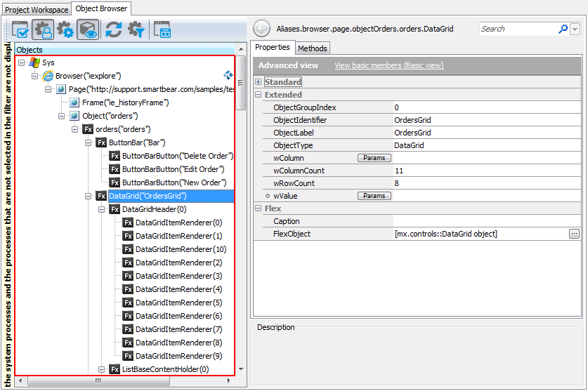Click the magnifier search icon
This screenshot has height=391, width=588.
[563, 29]
